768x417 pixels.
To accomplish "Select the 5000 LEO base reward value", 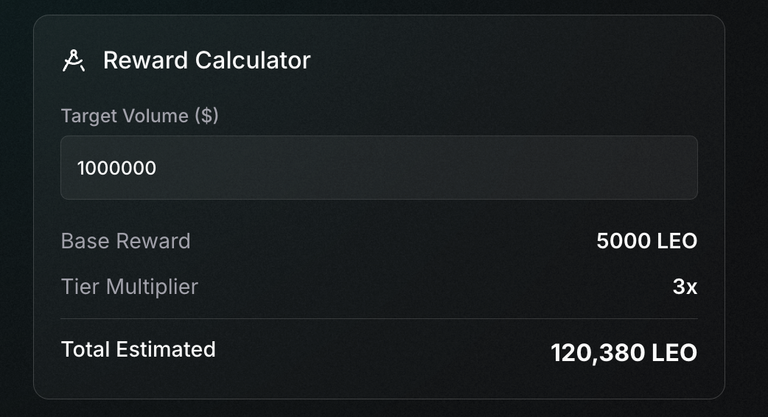I will (647, 241).
